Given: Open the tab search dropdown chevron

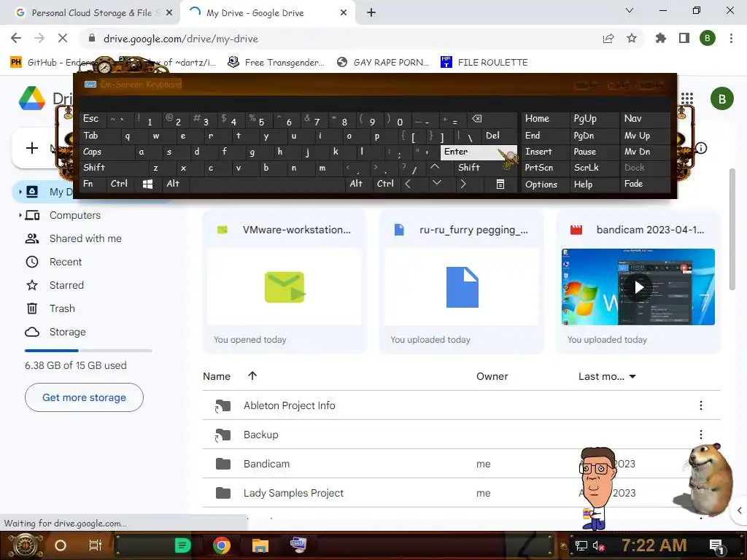Looking at the screenshot, I should coord(630,10).
